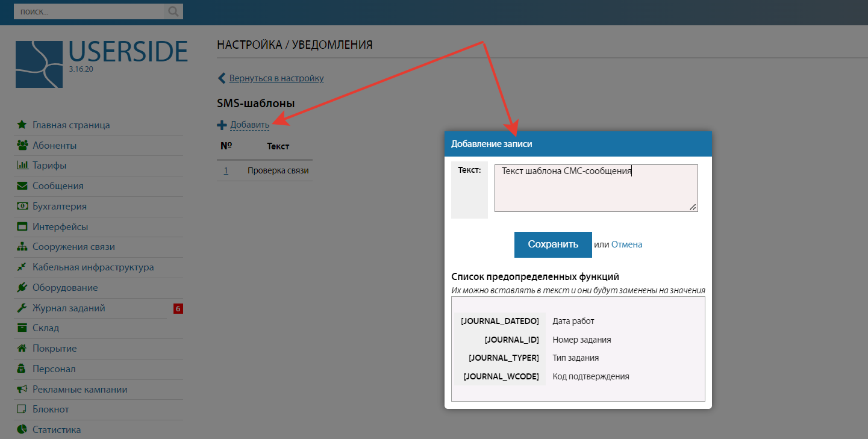Click the back chevron before Вернуться в настройку
868x439 pixels.
pyautogui.click(x=221, y=78)
